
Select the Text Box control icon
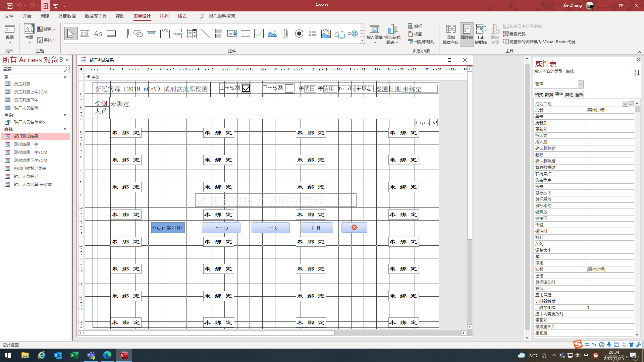85,34
